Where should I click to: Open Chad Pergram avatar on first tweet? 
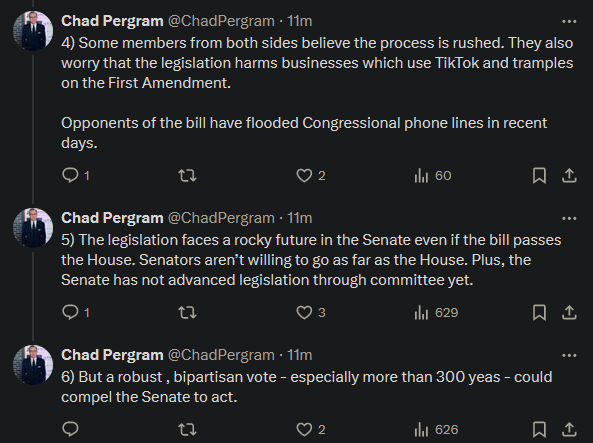[33, 31]
